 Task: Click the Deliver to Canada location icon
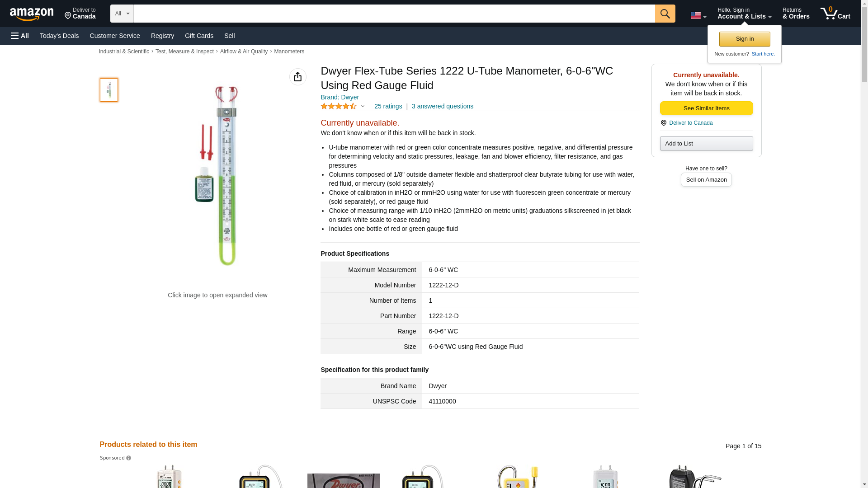[x=664, y=123]
